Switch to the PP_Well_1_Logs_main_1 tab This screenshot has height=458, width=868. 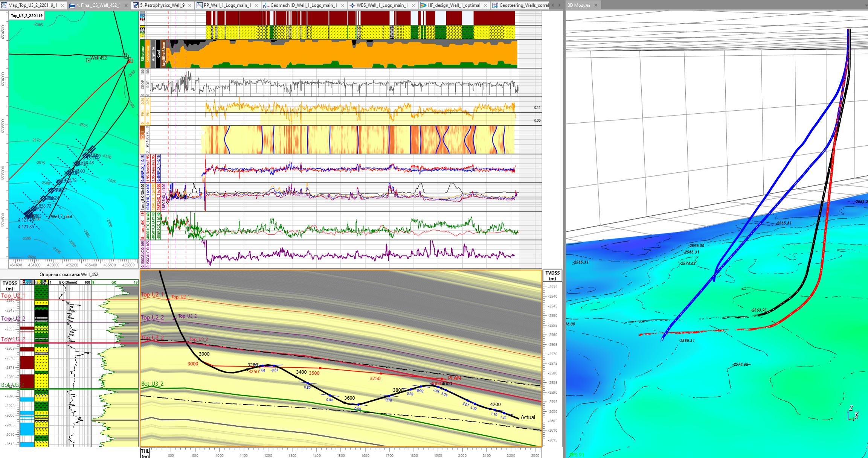tap(227, 5)
